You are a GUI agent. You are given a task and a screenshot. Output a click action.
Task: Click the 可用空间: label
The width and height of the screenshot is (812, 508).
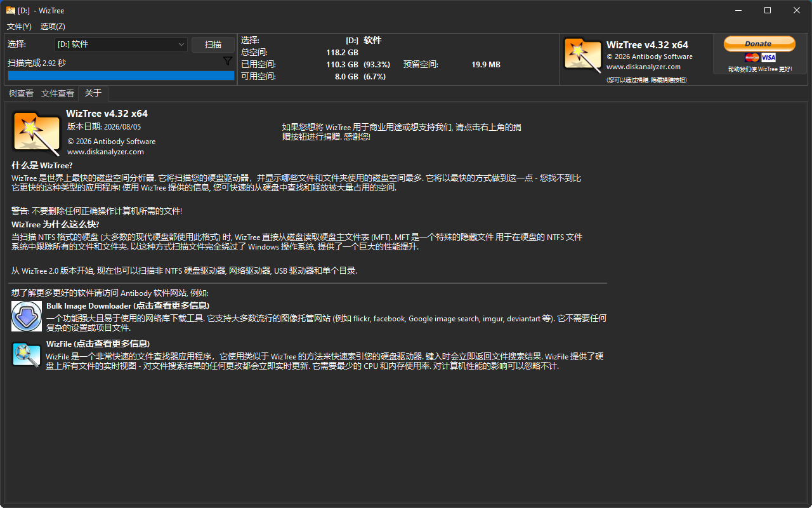point(258,76)
